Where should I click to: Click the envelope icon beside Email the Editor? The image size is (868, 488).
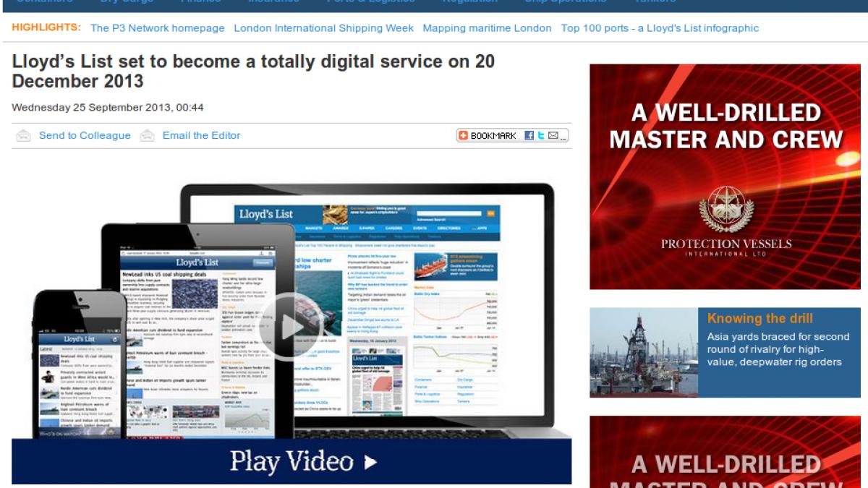tap(148, 135)
